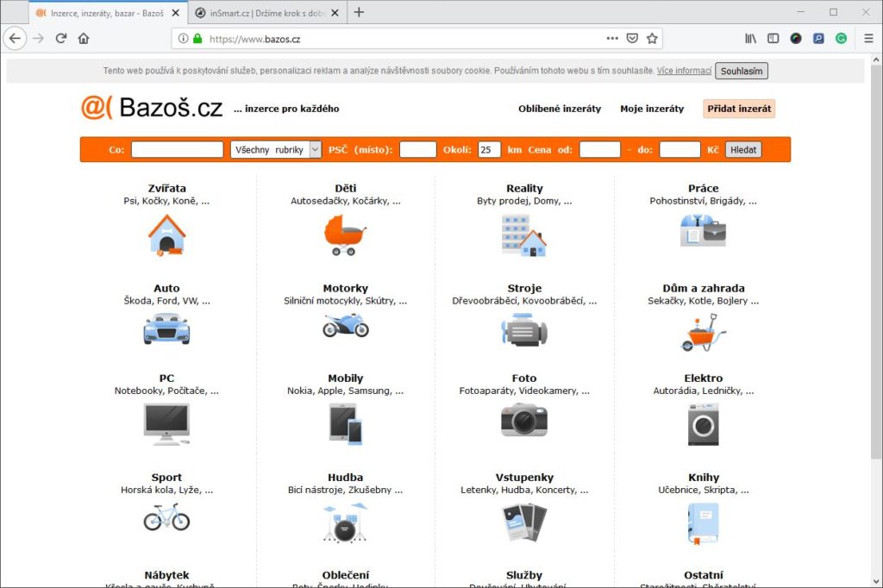Open the Vstupenky tickets icon
Screen dimensions: 883x588
tap(524, 522)
